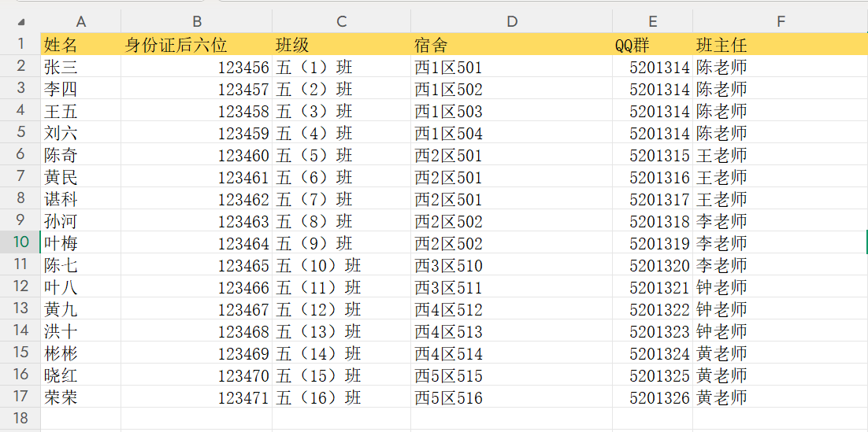Click the ID cell 123471

[196, 397]
